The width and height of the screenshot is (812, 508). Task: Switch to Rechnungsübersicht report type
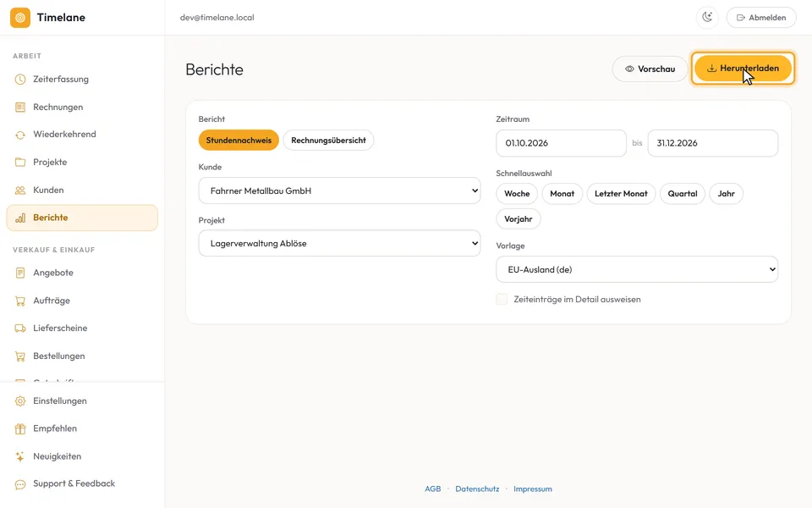coord(328,140)
